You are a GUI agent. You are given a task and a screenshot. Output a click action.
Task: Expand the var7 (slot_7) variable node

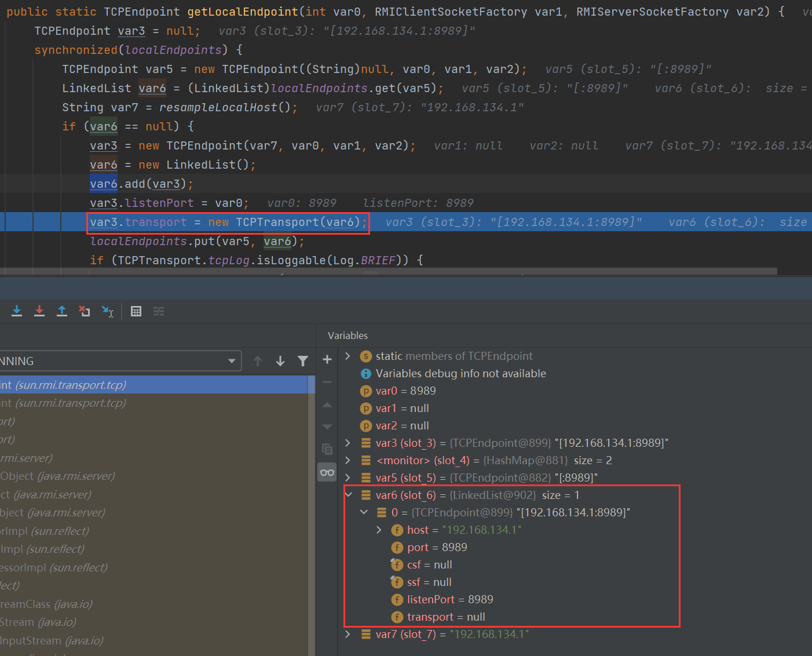[348, 634]
